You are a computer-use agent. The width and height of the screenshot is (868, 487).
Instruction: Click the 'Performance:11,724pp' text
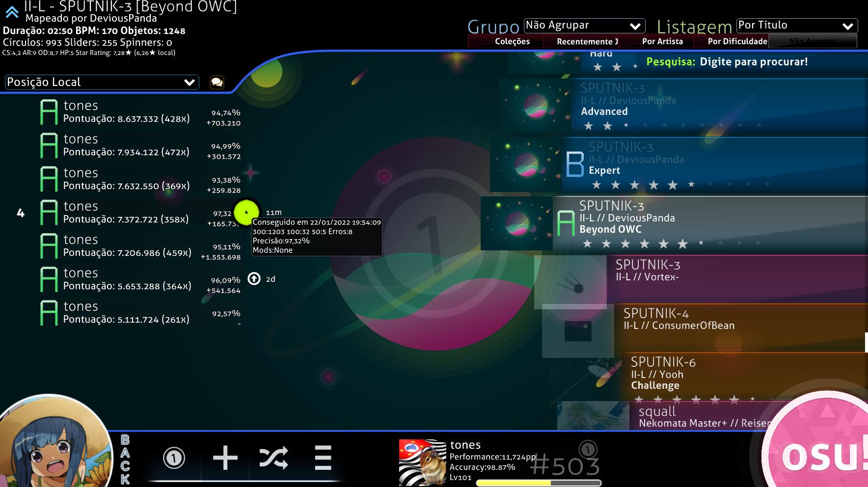point(493,457)
